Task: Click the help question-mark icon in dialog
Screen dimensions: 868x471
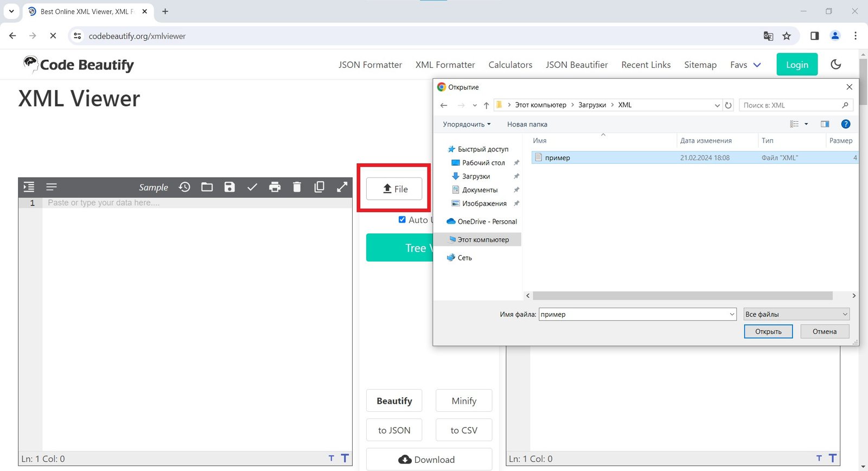Action: tap(845, 124)
